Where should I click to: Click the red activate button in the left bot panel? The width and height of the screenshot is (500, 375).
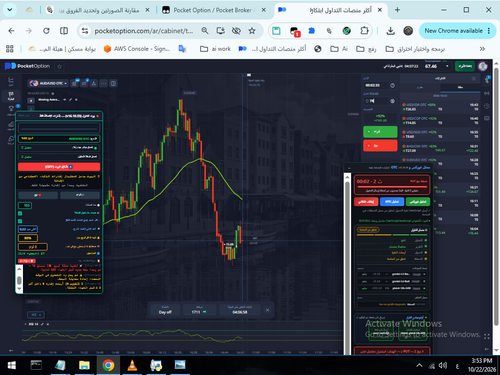click(59, 167)
